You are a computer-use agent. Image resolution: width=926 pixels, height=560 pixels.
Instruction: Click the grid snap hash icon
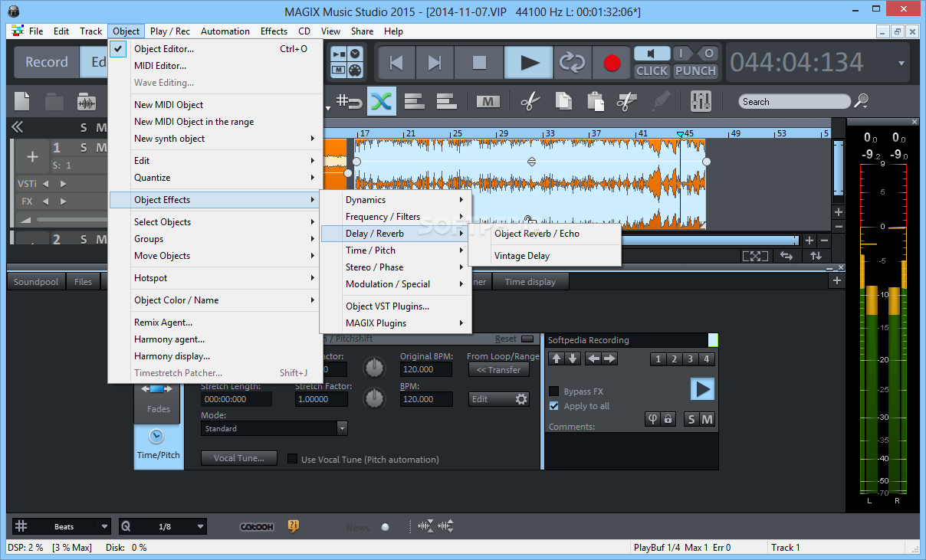point(21,526)
